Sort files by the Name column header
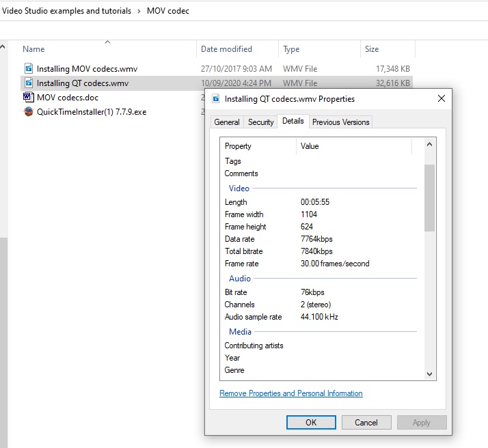Viewport: 488px width, 448px height. pos(33,49)
